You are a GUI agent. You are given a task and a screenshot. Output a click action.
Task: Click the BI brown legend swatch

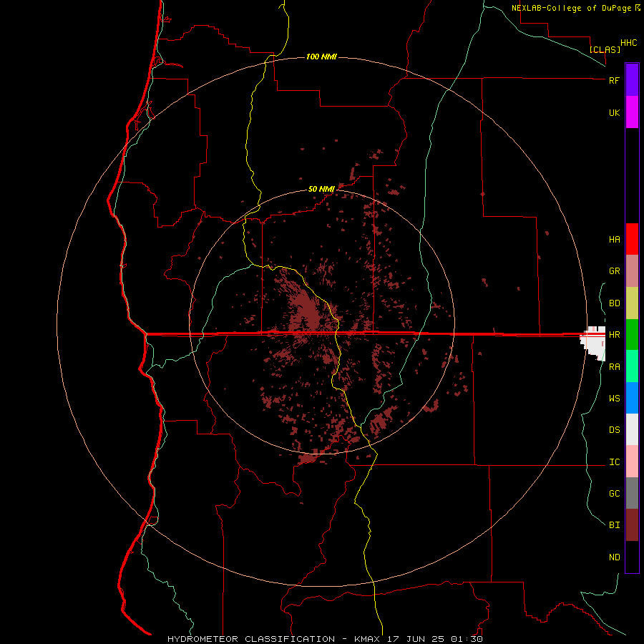pos(632,525)
